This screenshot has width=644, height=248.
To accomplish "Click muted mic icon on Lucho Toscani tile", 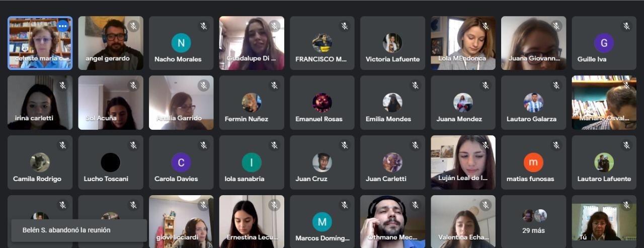I will 133,145.
